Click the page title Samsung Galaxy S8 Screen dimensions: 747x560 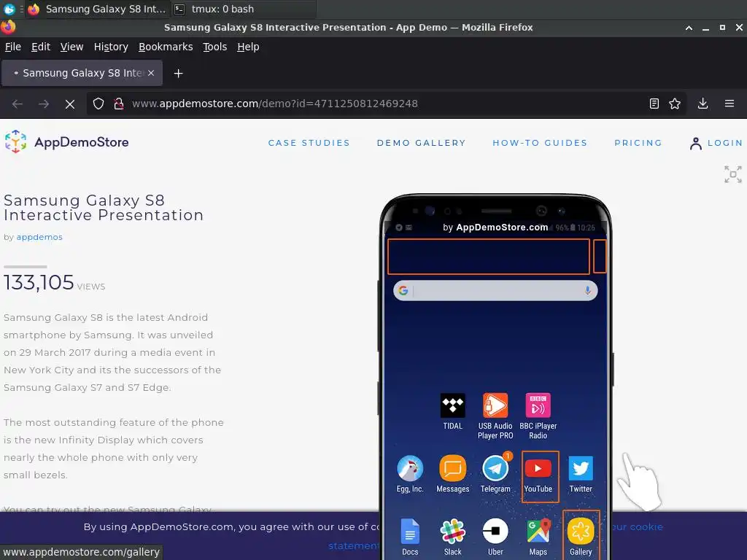[104, 208]
